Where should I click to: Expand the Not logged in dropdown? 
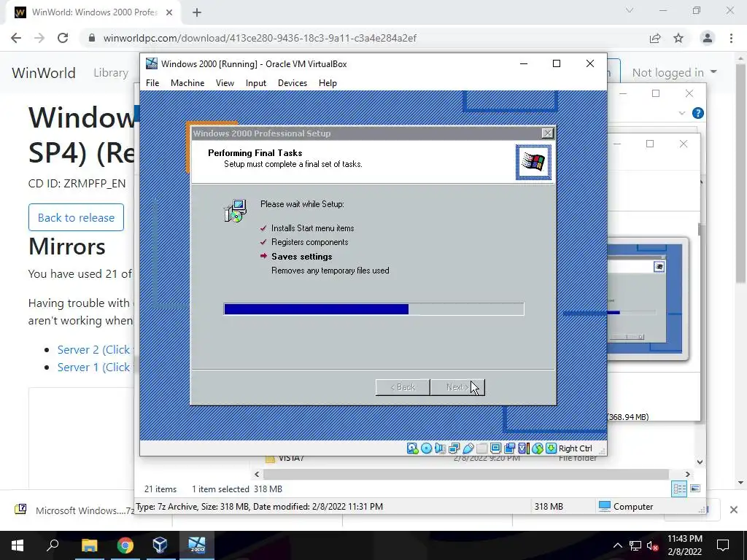point(675,72)
